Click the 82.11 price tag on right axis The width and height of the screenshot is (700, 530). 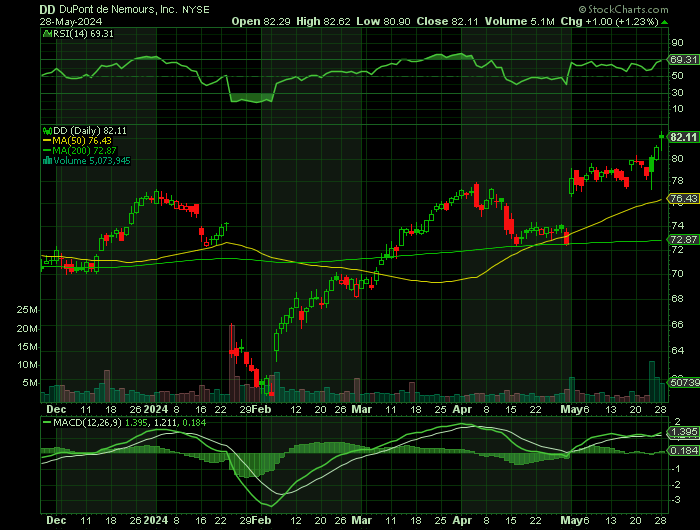683,137
